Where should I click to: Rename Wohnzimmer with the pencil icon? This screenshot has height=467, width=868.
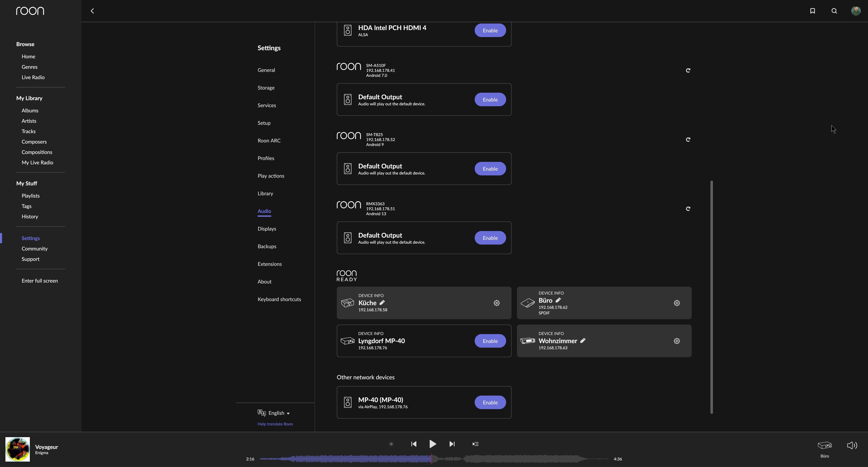[x=583, y=340]
